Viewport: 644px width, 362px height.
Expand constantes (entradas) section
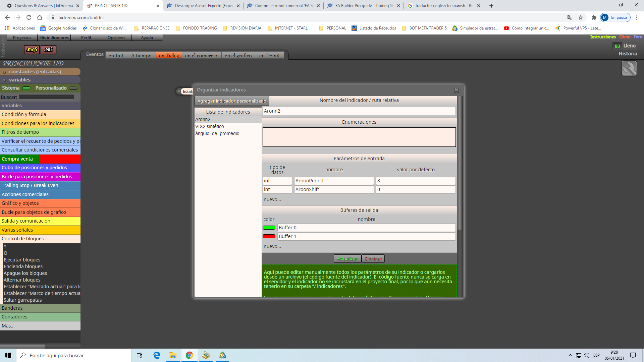tap(40, 72)
